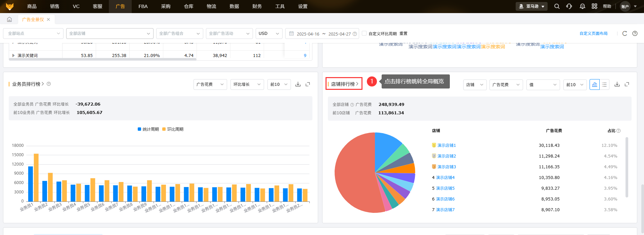Switch store ranking to list view
644x235 pixels.
(604, 84)
